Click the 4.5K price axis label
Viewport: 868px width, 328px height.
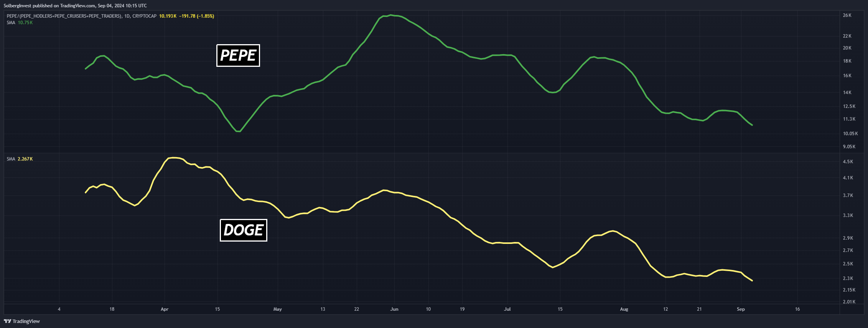[x=848, y=162]
